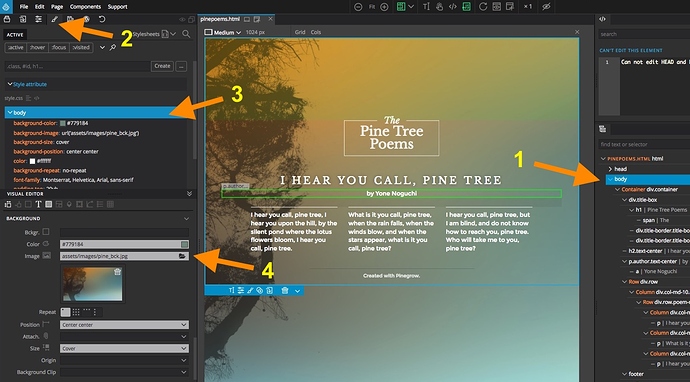Image resolution: width=690 pixels, height=382 pixels.
Task: Click the background-color #779184 swatch in CSS rule
Action: pyautogui.click(x=62, y=123)
